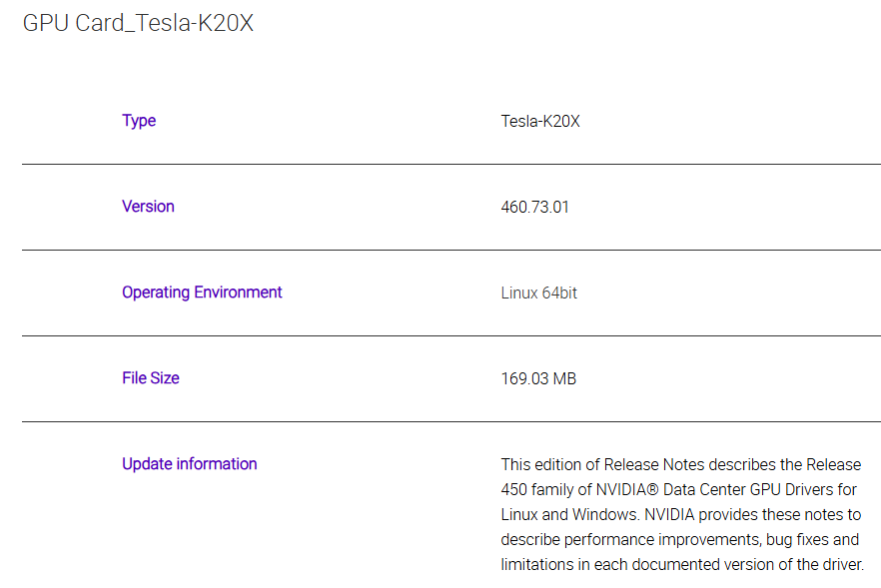Select the File Size label
Image resolution: width=881 pixels, height=588 pixels.
point(151,378)
